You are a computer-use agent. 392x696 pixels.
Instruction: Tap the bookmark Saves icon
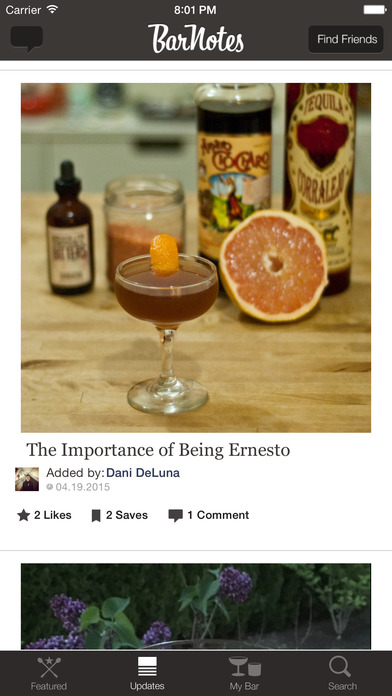(96, 515)
